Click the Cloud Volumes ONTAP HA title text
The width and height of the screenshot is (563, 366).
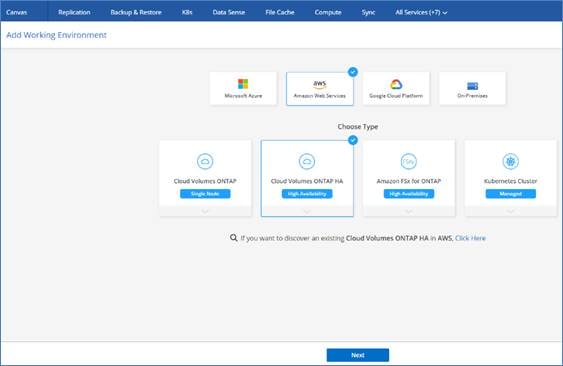pos(307,181)
